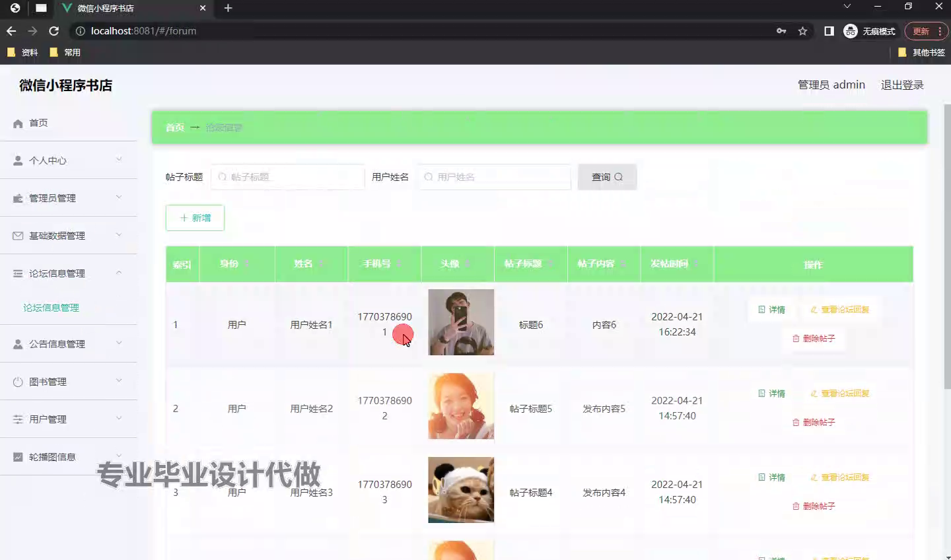951x560 pixels.
Task: Click the browser forward arrow
Action: pos(32,31)
